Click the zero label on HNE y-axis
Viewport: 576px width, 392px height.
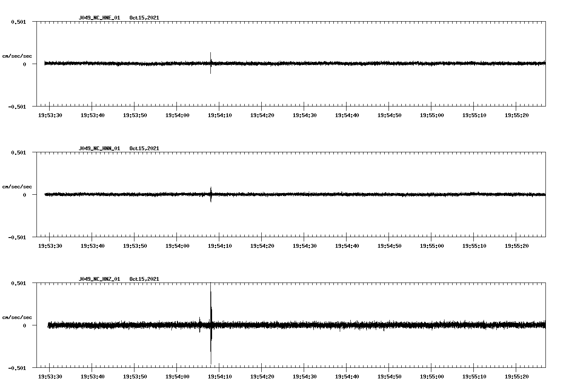(x=25, y=64)
